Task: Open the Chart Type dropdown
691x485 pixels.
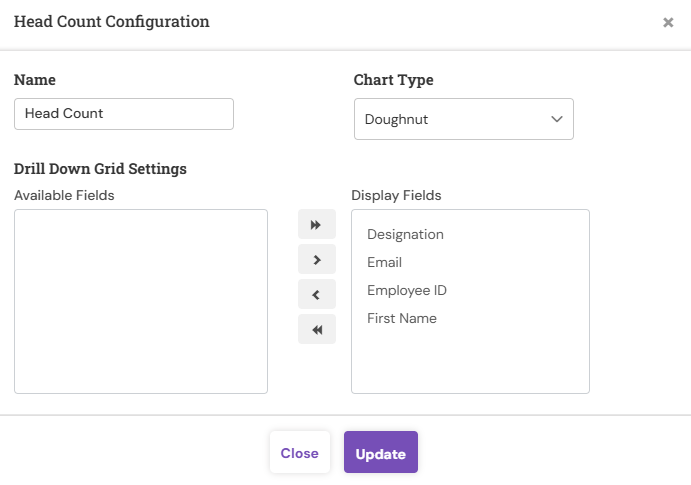Action: pyautogui.click(x=463, y=119)
